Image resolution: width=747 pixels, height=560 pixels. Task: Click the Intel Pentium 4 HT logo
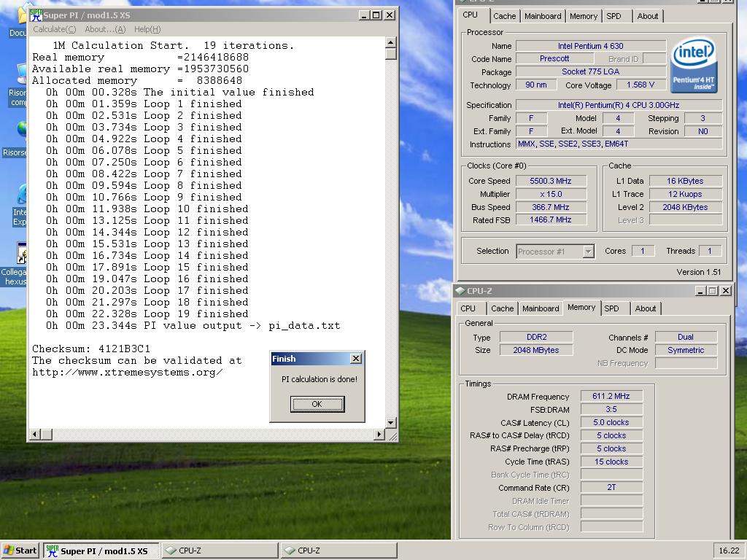[x=694, y=65]
